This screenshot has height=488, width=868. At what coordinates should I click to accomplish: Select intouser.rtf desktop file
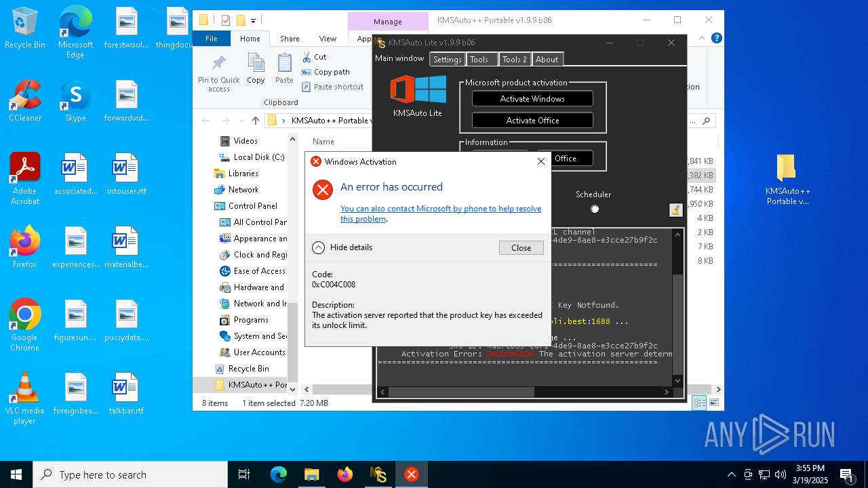pos(126,175)
